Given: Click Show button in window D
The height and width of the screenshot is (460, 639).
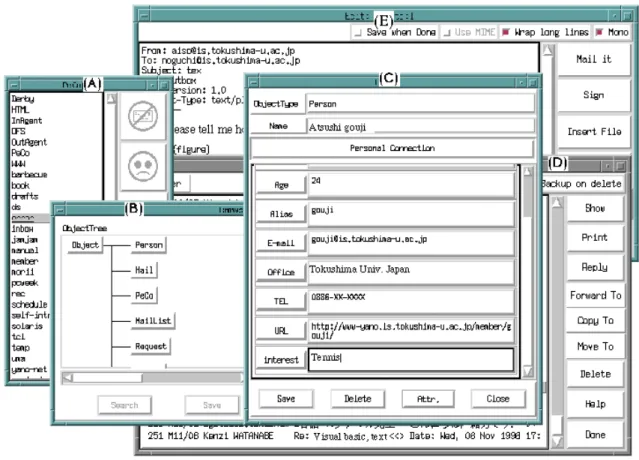Looking at the screenshot, I should pos(595,208).
